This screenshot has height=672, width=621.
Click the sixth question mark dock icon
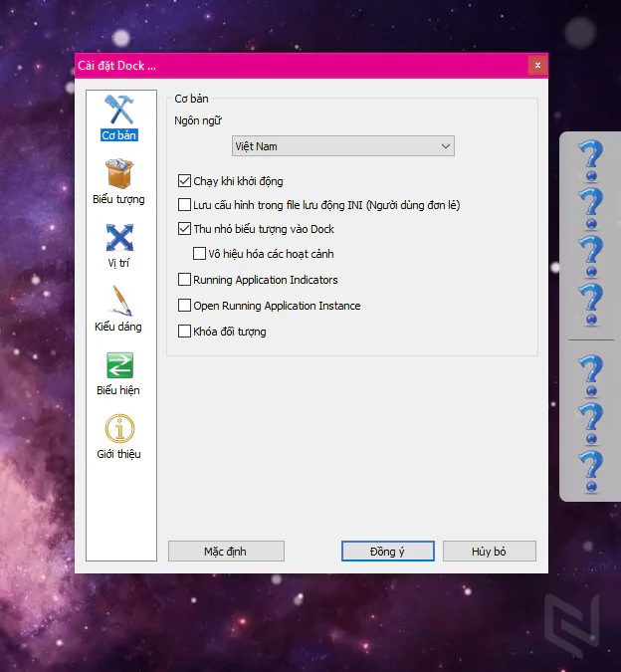591,423
